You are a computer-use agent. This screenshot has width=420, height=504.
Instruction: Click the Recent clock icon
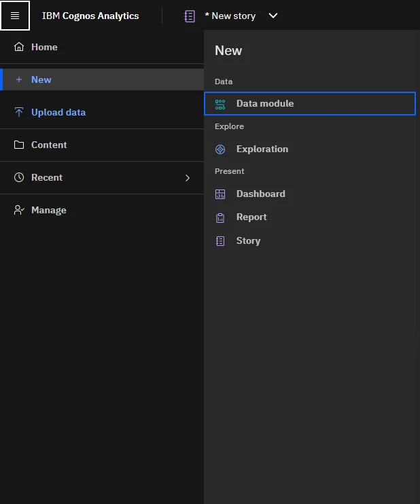click(19, 177)
